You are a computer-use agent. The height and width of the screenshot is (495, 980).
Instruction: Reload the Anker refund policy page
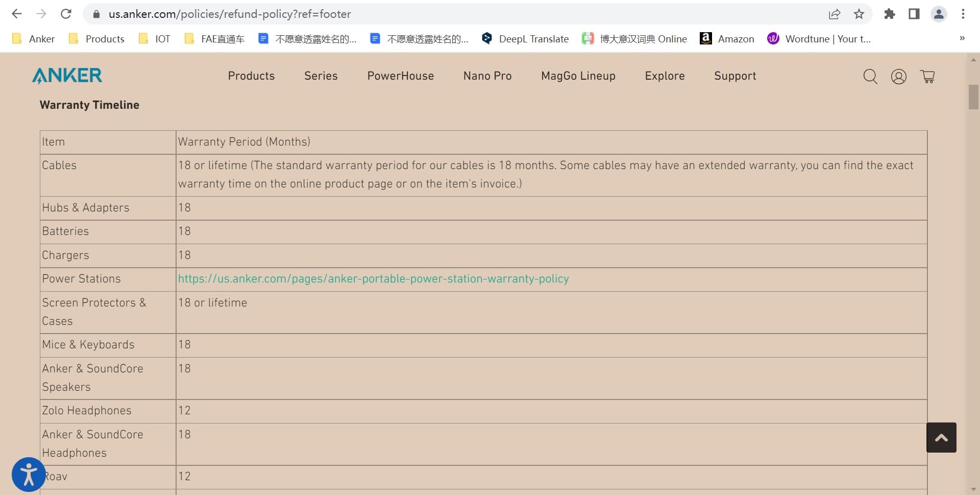tap(66, 14)
